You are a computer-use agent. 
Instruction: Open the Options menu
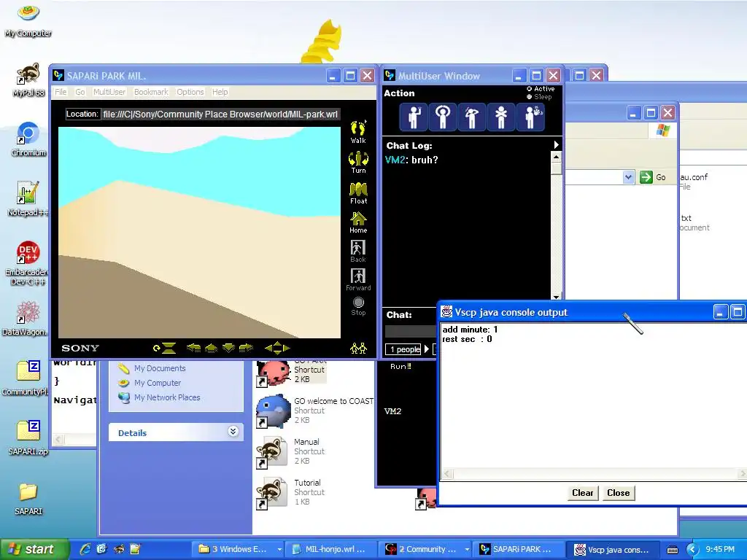pos(190,92)
